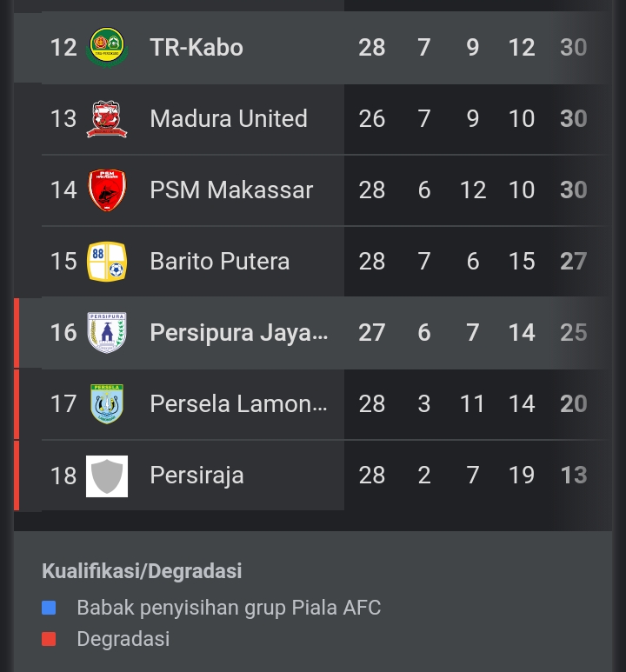Click rank number 16 in standings
This screenshot has width=626, height=672.
63,333
